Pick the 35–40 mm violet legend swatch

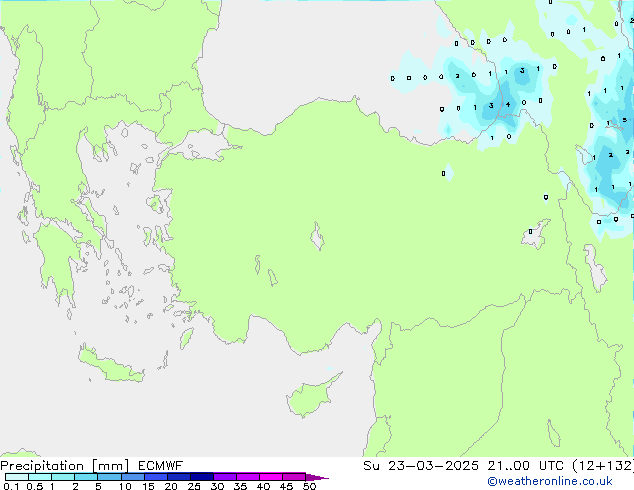tap(248, 477)
